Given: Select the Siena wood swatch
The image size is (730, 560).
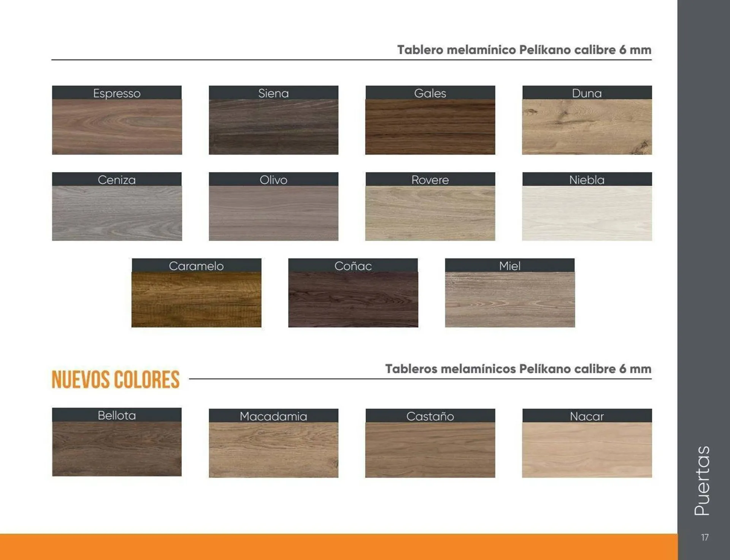Looking at the screenshot, I should (x=273, y=125).
